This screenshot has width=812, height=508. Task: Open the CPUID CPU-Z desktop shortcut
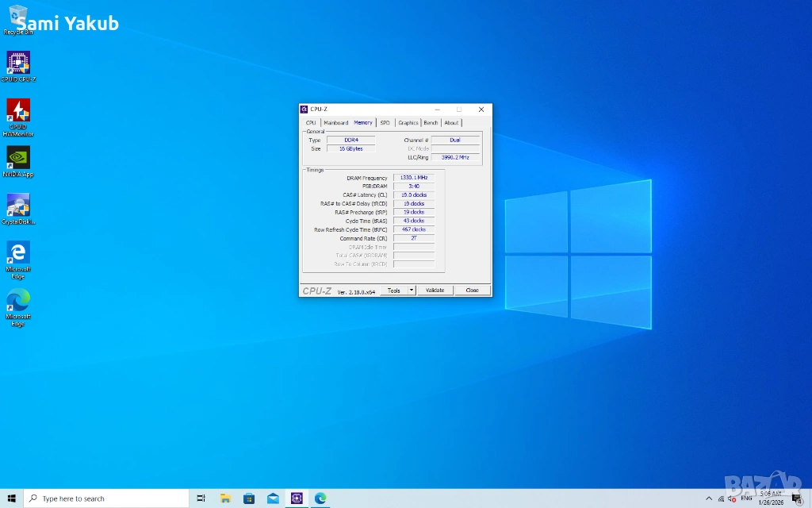coord(18,63)
